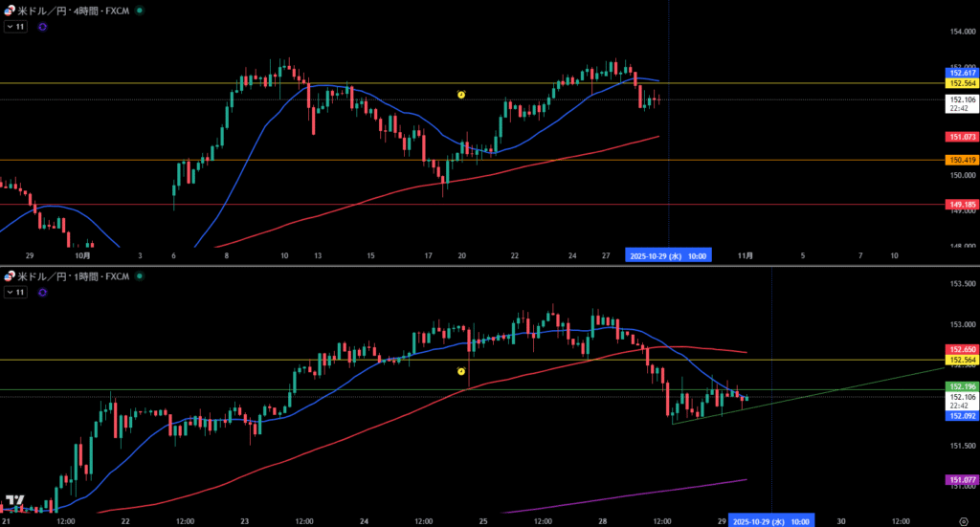This screenshot has height=527, width=980.
Task: Click green market status dot on 1-hour chart
Action: [x=140, y=276]
